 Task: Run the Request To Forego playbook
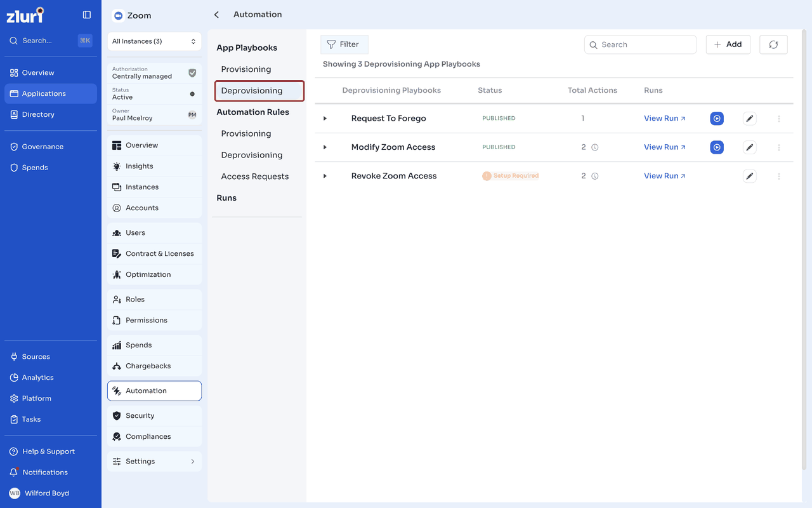(717, 119)
